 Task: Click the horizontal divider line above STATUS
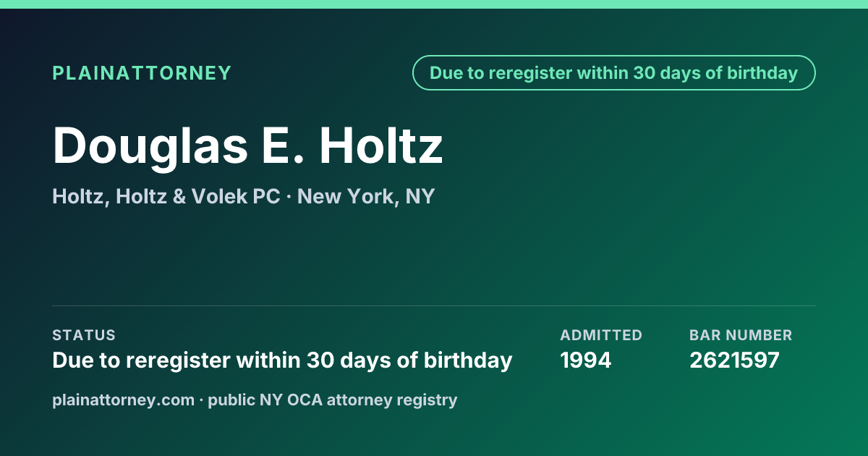(434, 305)
